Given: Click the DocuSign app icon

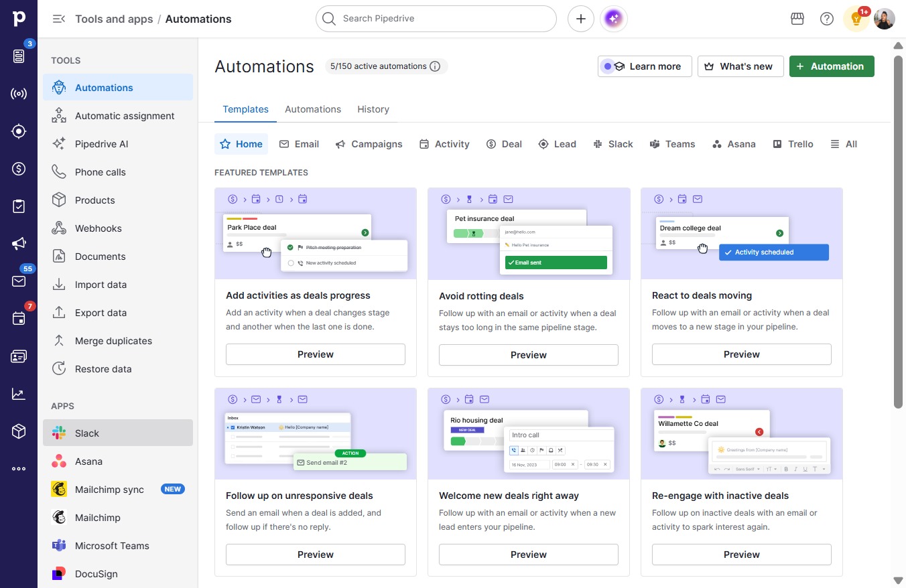Looking at the screenshot, I should (x=59, y=574).
